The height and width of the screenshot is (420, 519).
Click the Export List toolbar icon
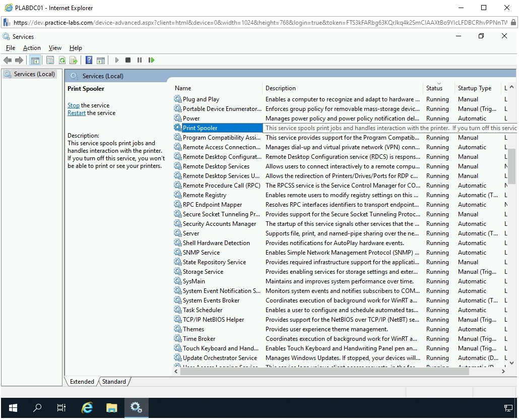click(x=74, y=60)
